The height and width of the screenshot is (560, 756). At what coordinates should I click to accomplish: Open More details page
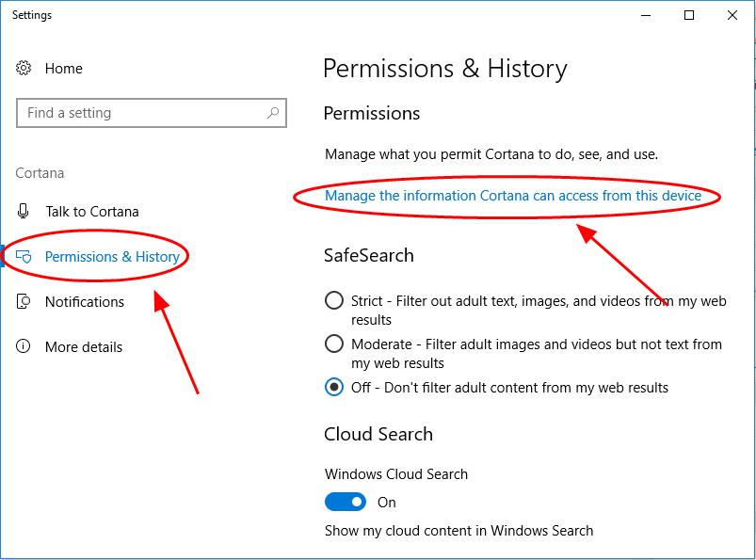click(x=84, y=347)
